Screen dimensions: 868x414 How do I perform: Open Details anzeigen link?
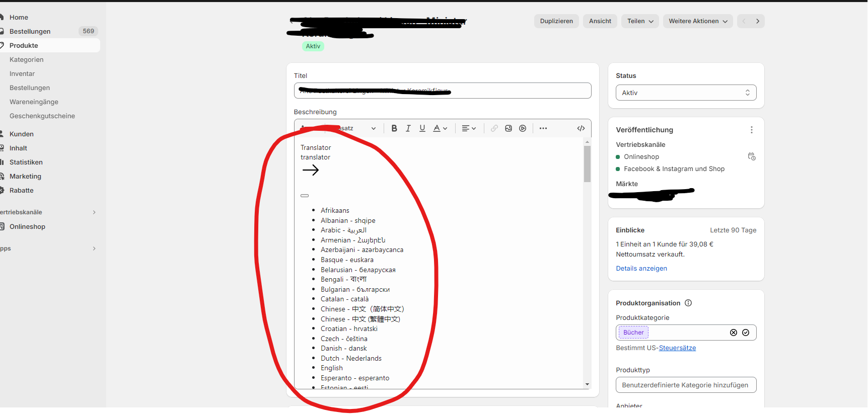coord(641,269)
